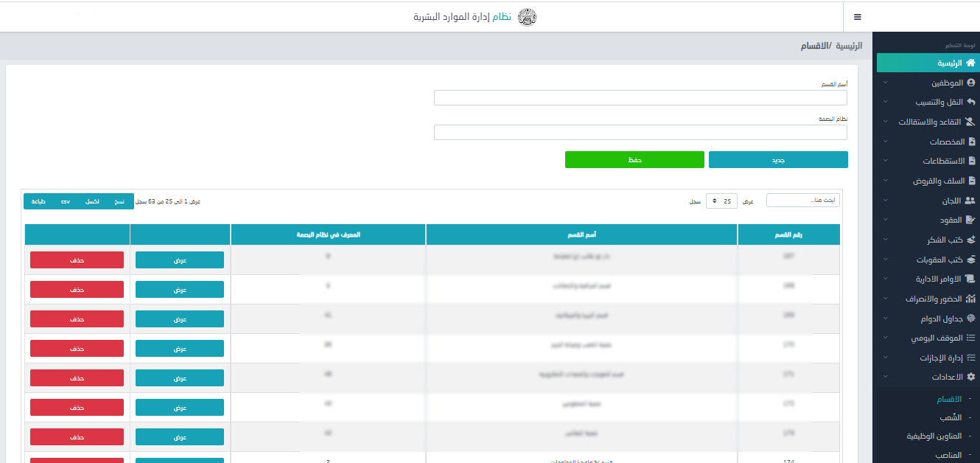The height and width of the screenshot is (463, 980).
Task: Follow the الرئيسية breadcrumb link
Action: point(849,46)
